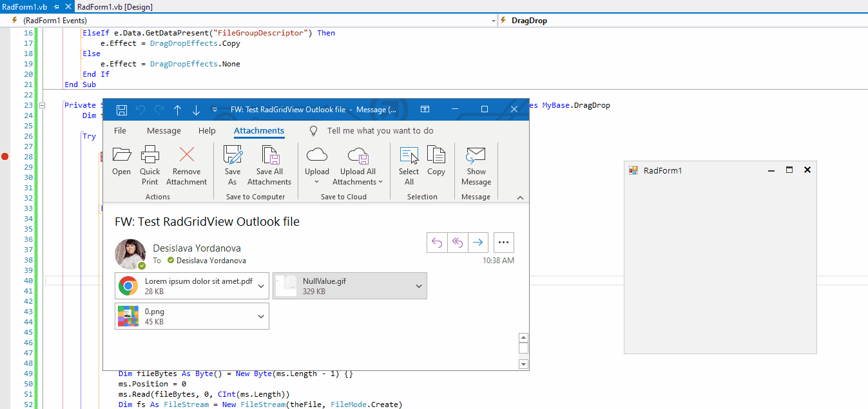Expand the NullValue.gif attachment dropdown
Image resolution: width=868 pixels, height=409 pixels.
point(419,286)
